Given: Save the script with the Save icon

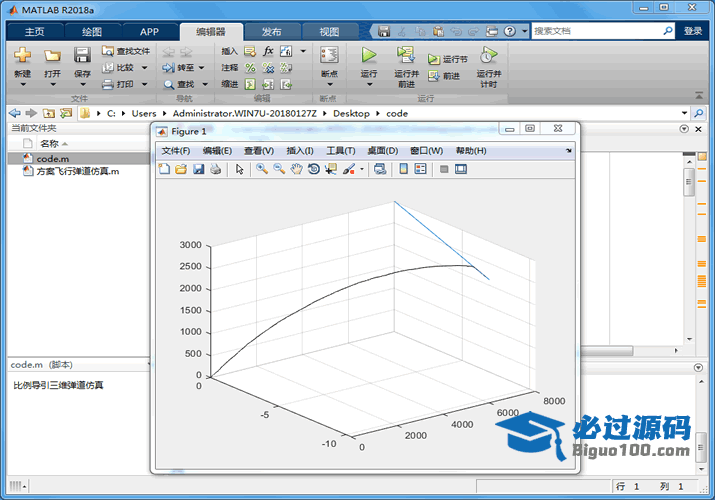Looking at the screenshot, I should pyautogui.click(x=82, y=55).
